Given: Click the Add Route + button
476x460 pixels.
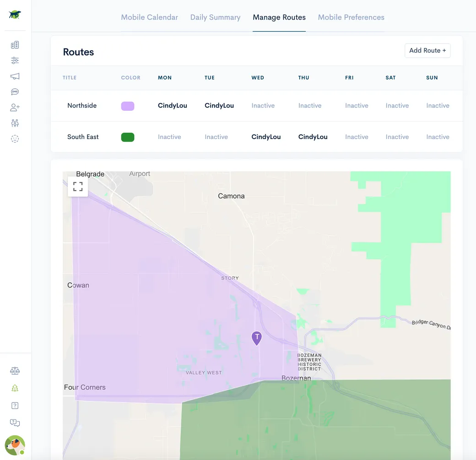Looking at the screenshot, I should pyautogui.click(x=427, y=51).
